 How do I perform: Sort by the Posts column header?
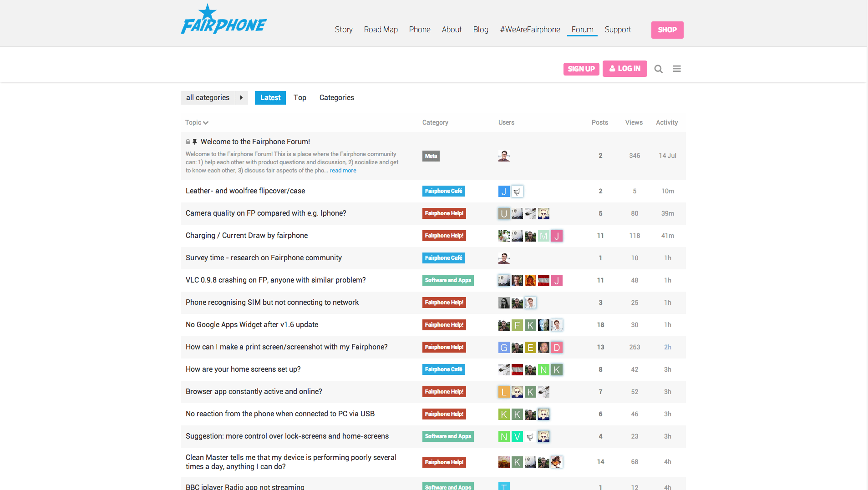click(600, 122)
